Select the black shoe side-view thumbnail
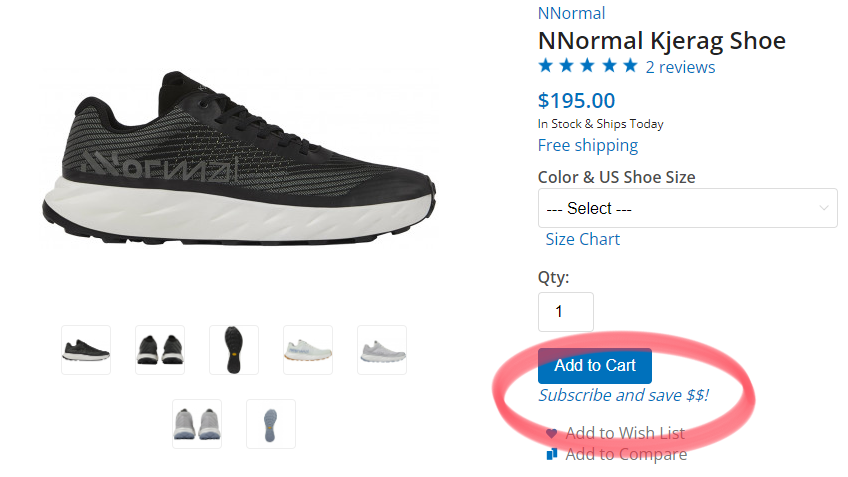This screenshot has height=477, width=848. pos(86,350)
